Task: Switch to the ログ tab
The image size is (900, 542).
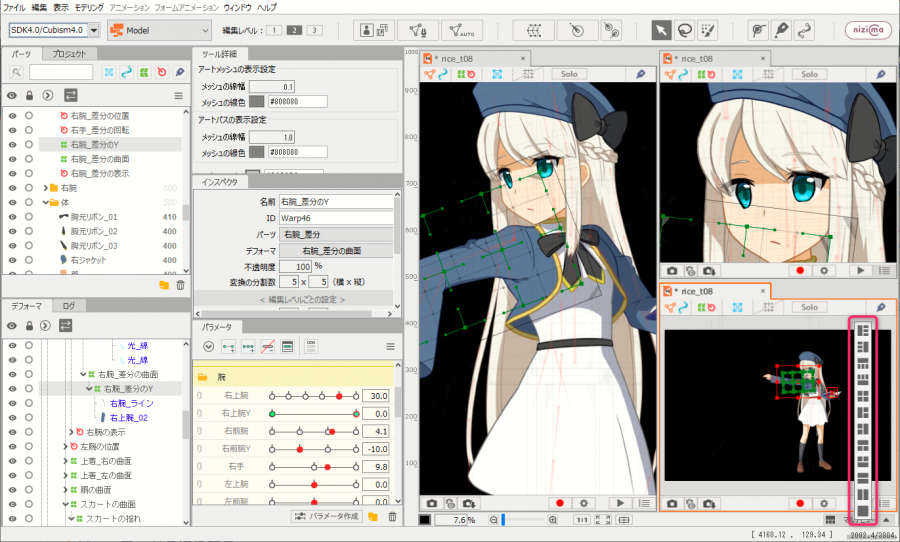Action: 69,306
